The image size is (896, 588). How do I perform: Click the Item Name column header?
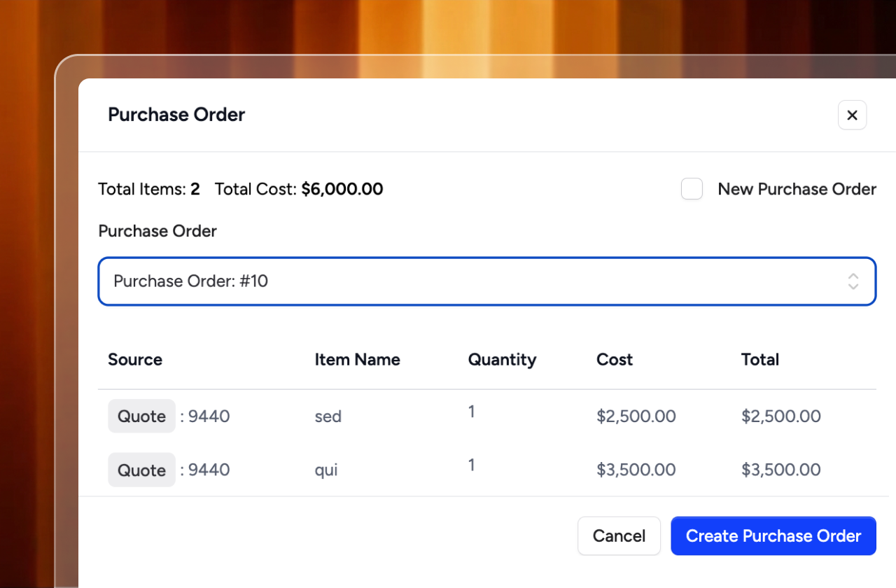(357, 360)
